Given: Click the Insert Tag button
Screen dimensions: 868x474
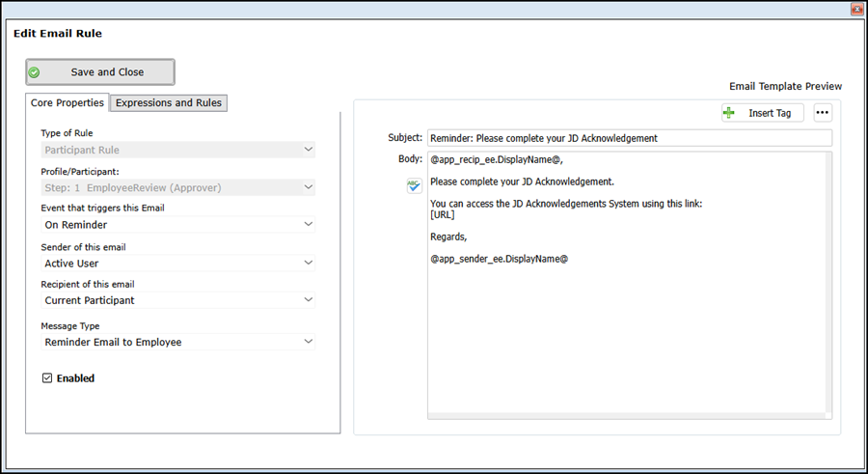Looking at the screenshot, I should 762,113.
